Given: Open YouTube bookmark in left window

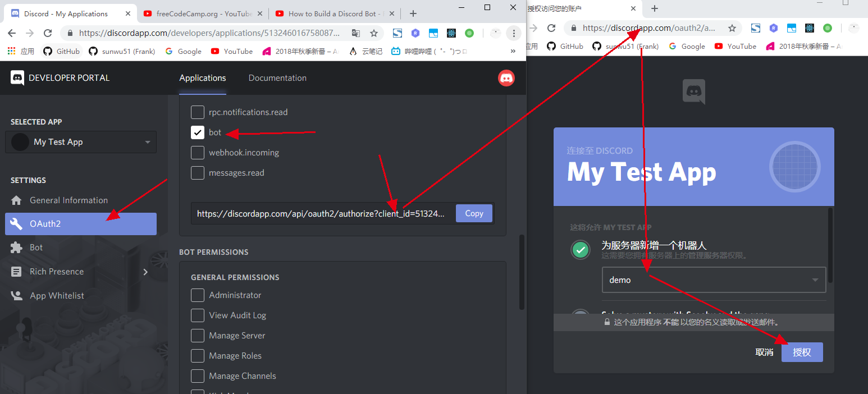Looking at the screenshot, I should tap(232, 51).
